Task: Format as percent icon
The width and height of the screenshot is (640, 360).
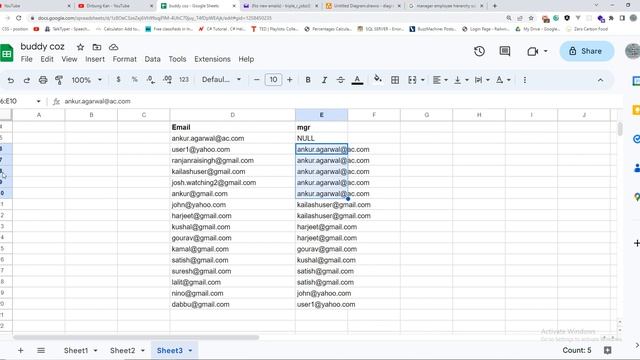Action: click(x=134, y=80)
